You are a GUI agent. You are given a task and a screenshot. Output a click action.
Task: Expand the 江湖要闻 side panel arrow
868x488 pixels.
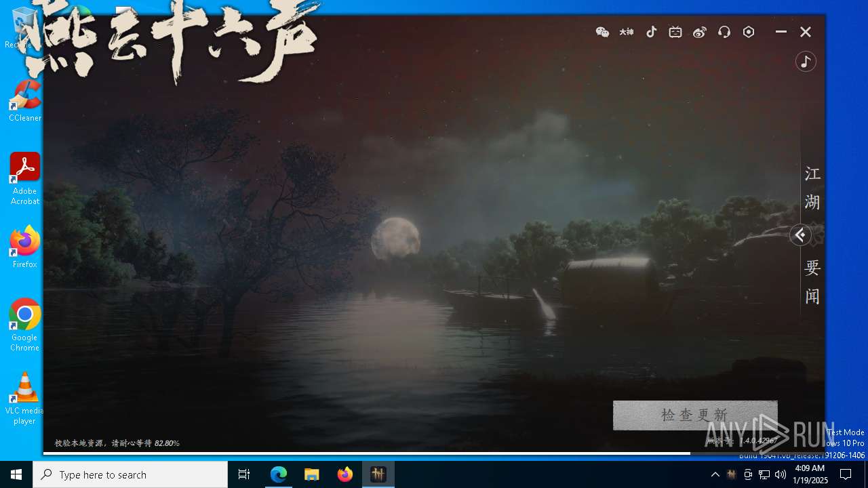800,235
